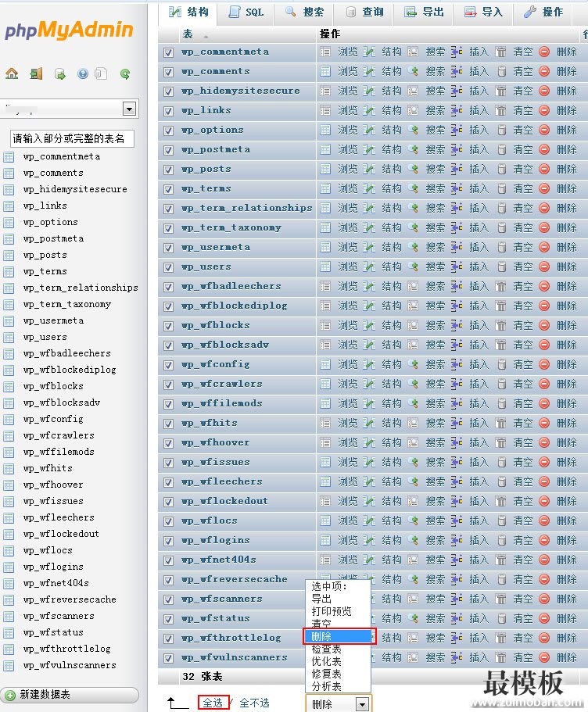Choose 导出 in the dropdown list
This screenshot has height=712, width=588.
(x=339, y=599)
